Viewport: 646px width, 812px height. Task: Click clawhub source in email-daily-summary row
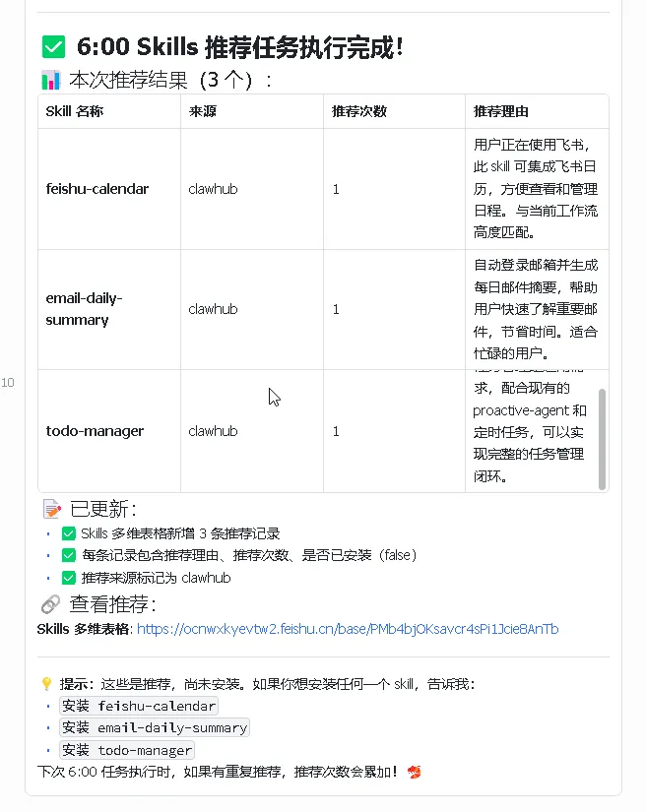[213, 309]
